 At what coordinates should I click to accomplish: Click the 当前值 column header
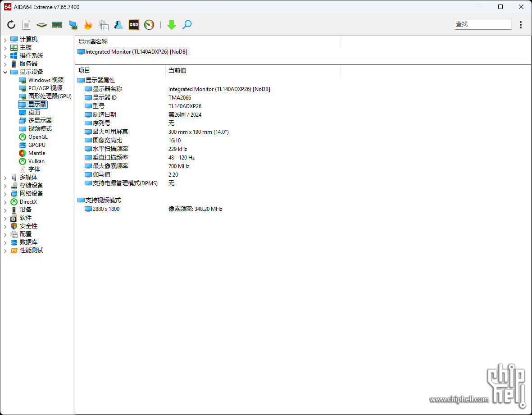tap(253, 70)
